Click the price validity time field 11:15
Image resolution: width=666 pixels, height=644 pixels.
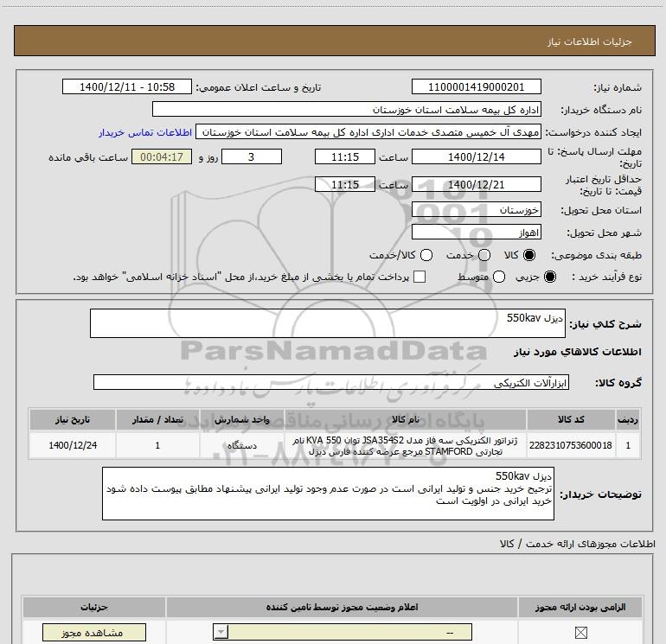click(345, 185)
